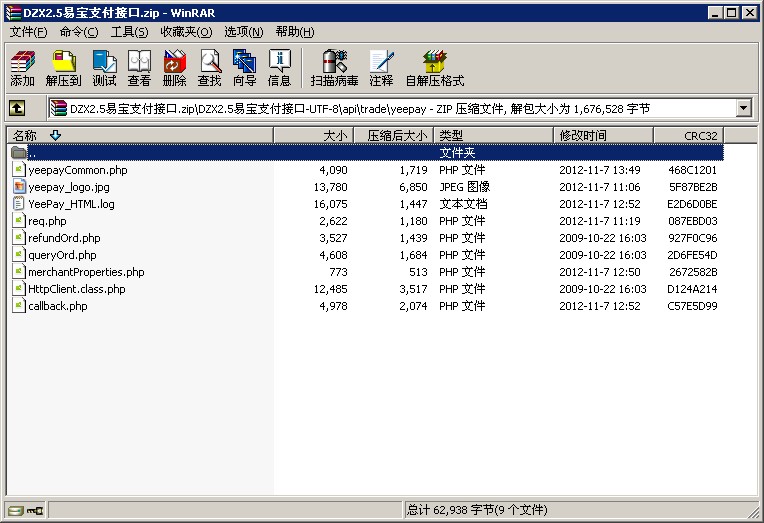Viewport: 764px width, 523px height.
Task: Click CRC32 value 468C1201
Action: pyautogui.click(x=692, y=170)
